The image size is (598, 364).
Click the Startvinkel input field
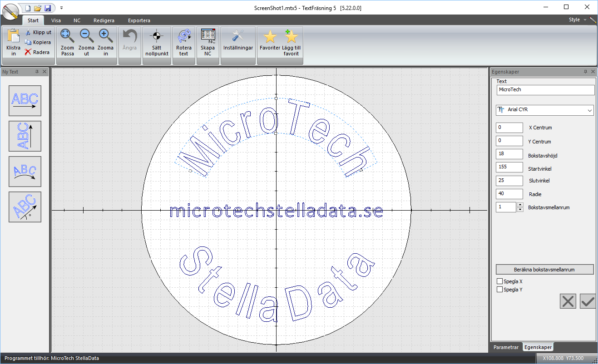509,167
